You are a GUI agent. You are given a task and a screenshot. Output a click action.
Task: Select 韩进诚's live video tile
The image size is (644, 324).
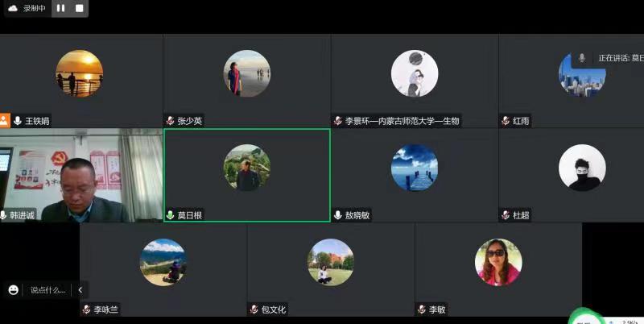(x=80, y=173)
